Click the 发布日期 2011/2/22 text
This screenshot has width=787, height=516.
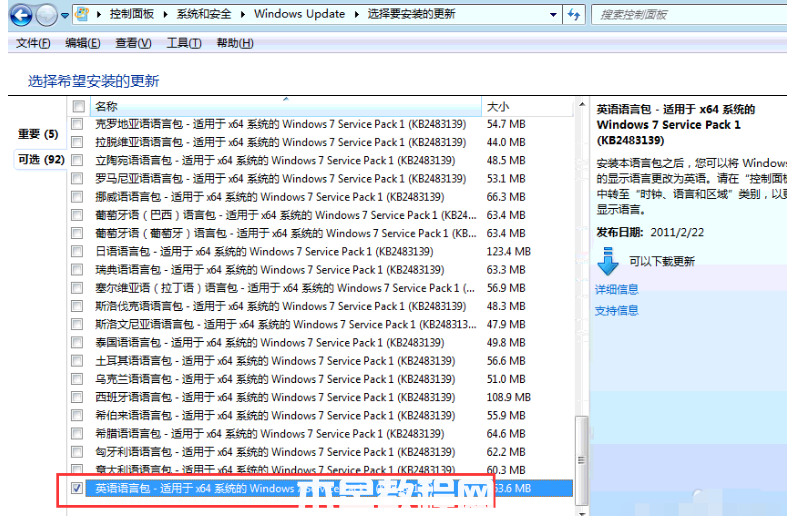click(650, 232)
